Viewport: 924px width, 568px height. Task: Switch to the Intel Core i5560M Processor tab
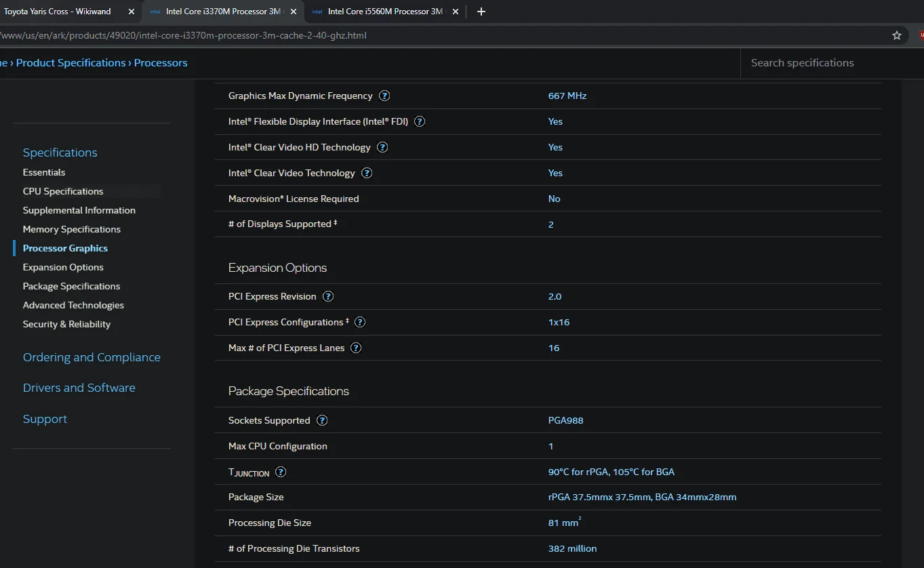pos(384,12)
